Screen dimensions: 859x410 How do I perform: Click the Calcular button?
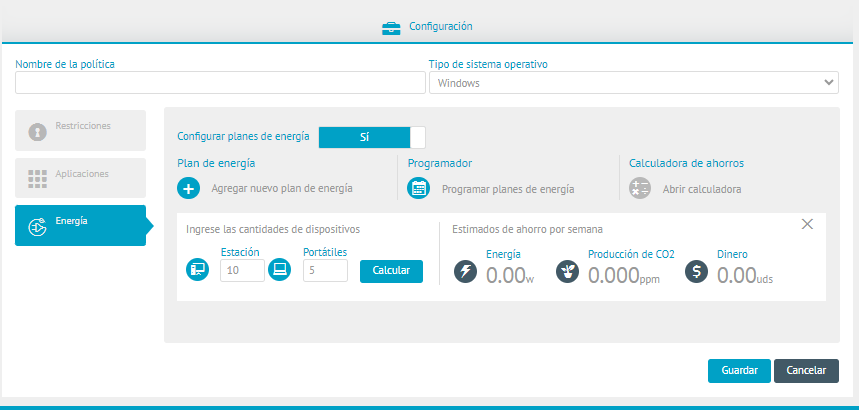point(391,271)
